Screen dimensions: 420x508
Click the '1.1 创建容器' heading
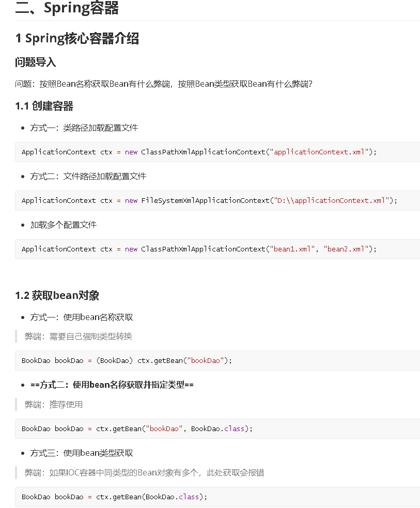[x=44, y=106]
